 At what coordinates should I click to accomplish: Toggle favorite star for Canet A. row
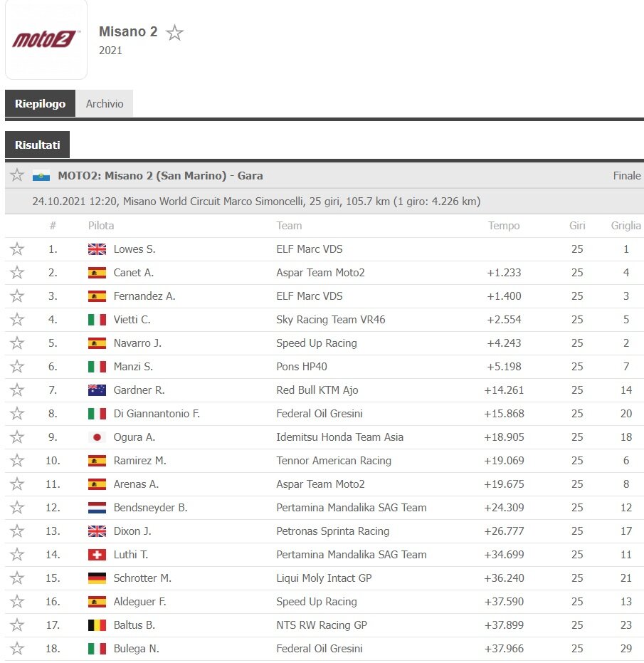(17, 272)
